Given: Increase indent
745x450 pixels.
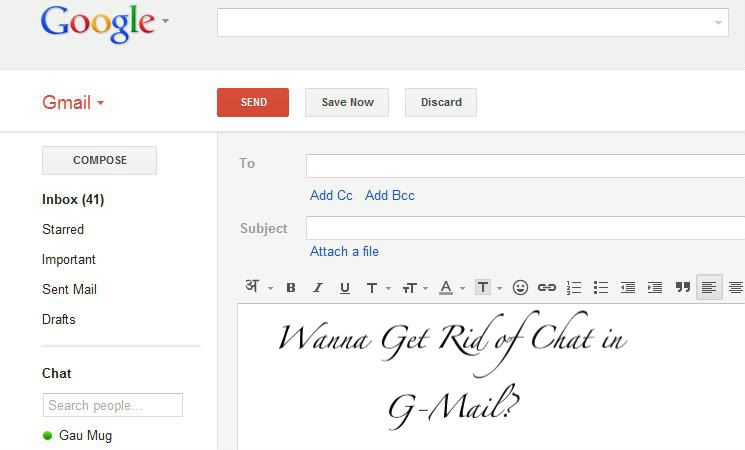Looking at the screenshot, I should click(x=655, y=287).
